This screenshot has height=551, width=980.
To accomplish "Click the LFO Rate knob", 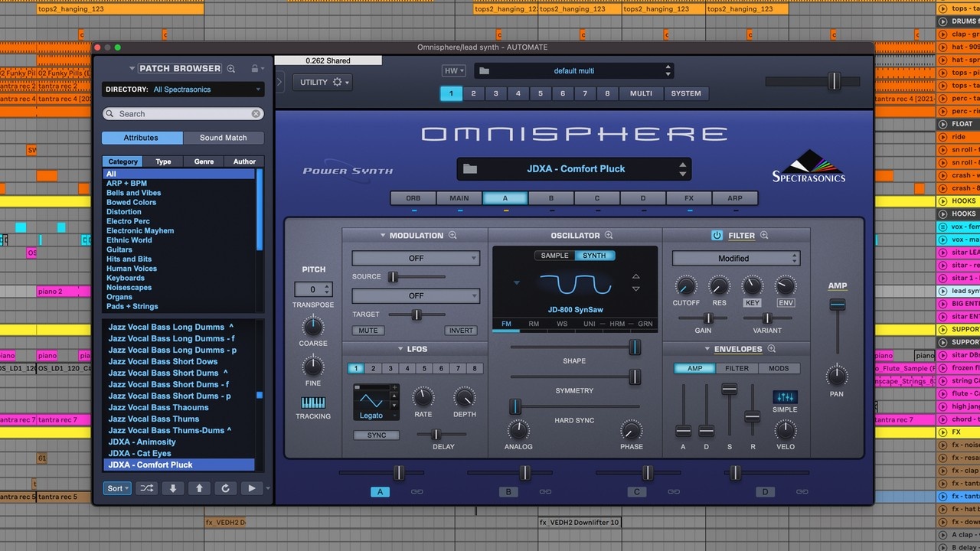I will click(423, 397).
